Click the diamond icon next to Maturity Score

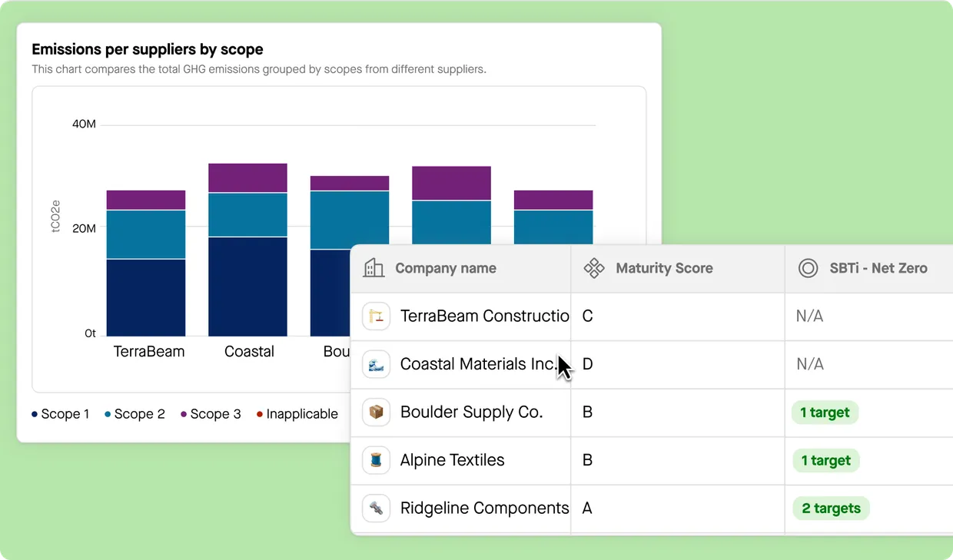(x=594, y=268)
